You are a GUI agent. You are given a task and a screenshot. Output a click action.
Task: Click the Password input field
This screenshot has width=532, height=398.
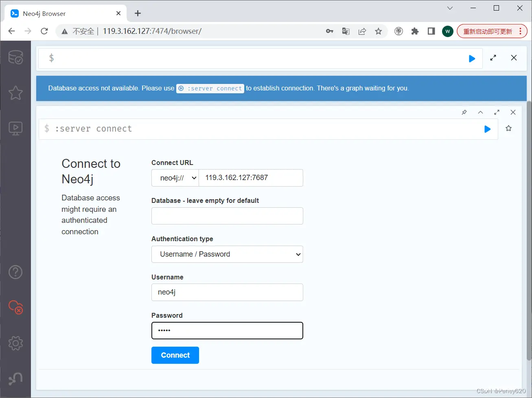[x=227, y=330]
